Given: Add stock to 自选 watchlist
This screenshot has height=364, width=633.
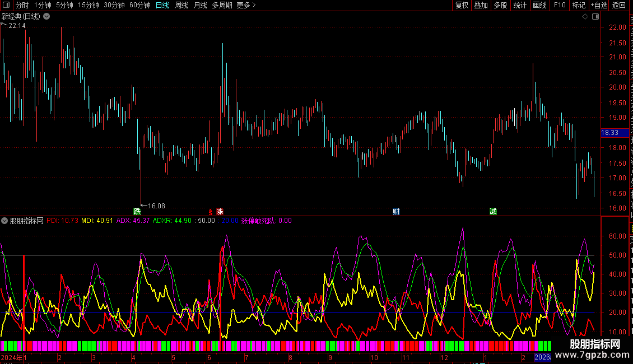Looking at the screenshot, I should point(599,5).
